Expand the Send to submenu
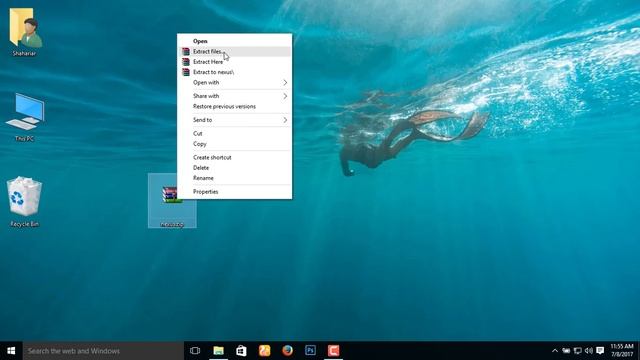This screenshot has width=640, height=360. 235,120
